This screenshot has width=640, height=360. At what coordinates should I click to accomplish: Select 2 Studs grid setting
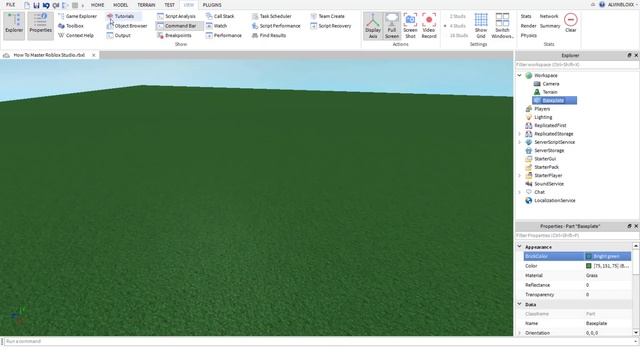(x=457, y=16)
